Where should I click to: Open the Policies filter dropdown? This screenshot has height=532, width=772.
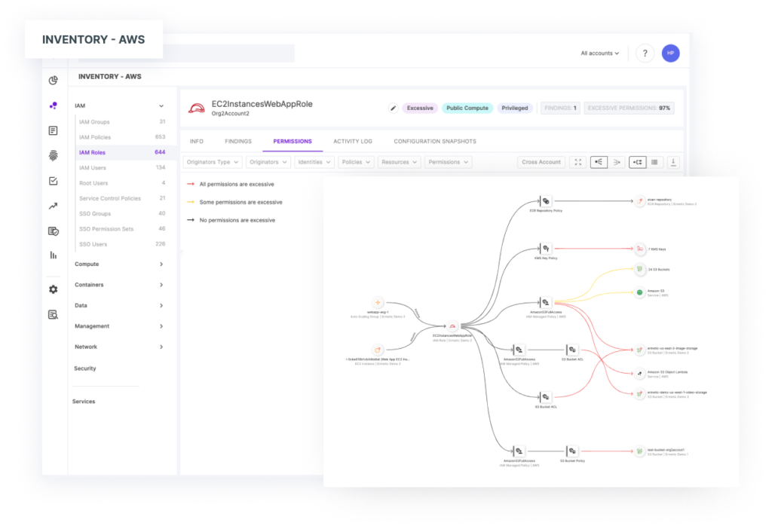click(356, 162)
